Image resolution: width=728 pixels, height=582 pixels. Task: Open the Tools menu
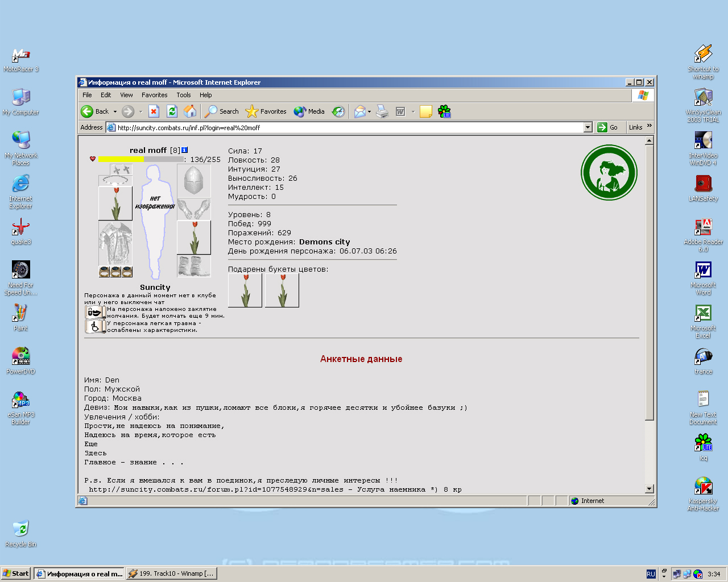(184, 95)
